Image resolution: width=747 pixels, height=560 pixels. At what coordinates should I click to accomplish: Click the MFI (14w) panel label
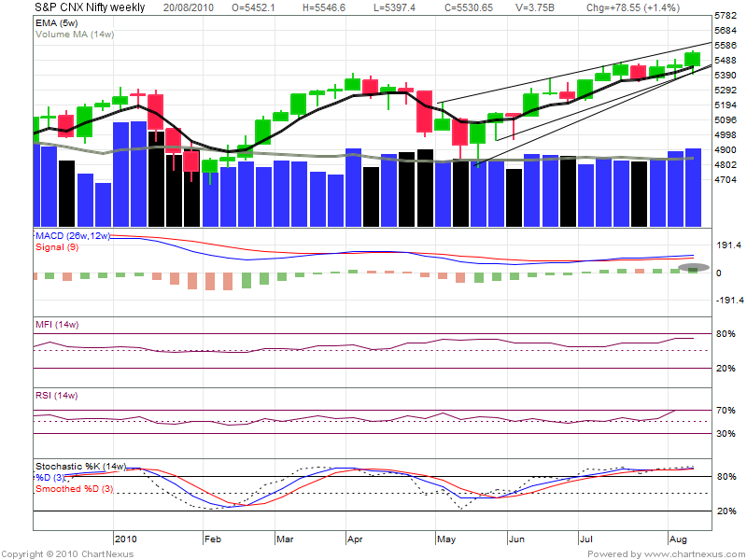[x=57, y=323]
